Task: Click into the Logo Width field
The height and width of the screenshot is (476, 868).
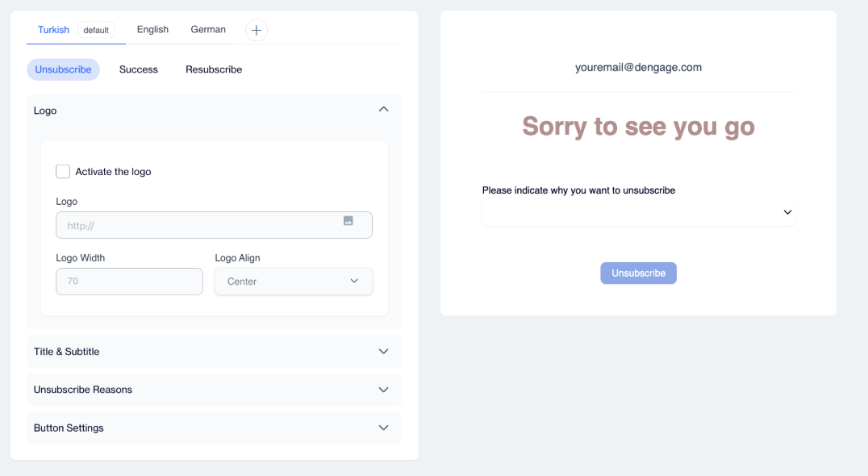Action: click(130, 282)
